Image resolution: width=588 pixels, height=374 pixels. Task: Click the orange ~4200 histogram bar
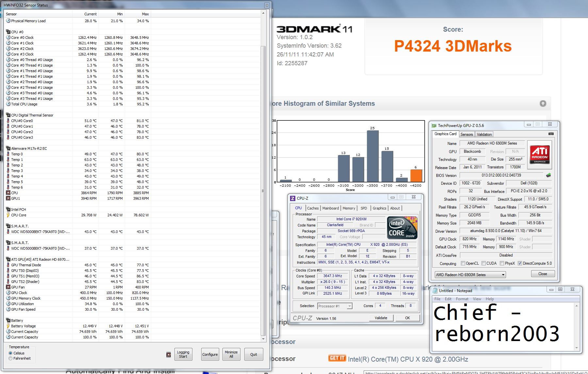tap(416, 176)
